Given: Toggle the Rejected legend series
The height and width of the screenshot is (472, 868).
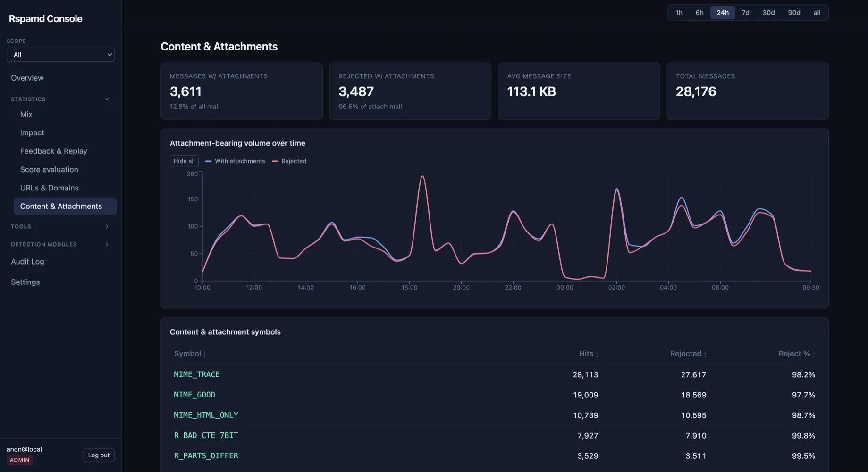Looking at the screenshot, I should point(289,161).
